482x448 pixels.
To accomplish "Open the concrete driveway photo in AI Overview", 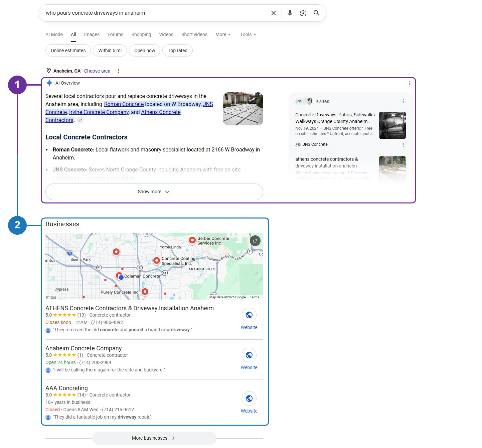I will click(x=243, y=109).
